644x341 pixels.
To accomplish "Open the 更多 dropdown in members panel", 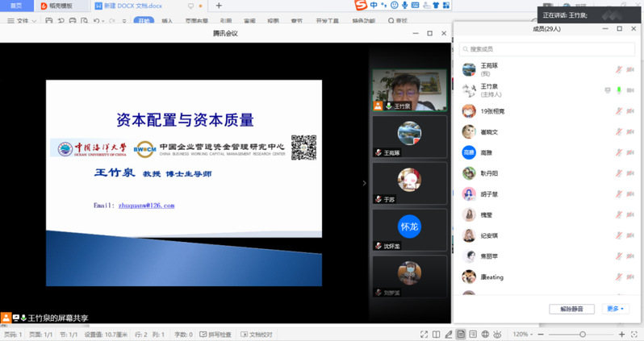I will pyautogui.click(x=616, y=309).
